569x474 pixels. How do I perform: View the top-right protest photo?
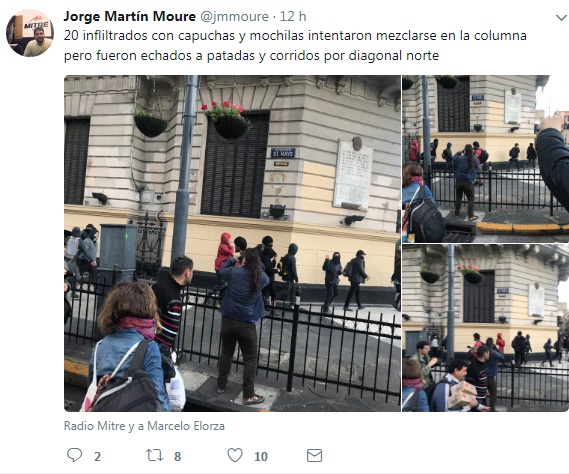(x=486, y=159)
